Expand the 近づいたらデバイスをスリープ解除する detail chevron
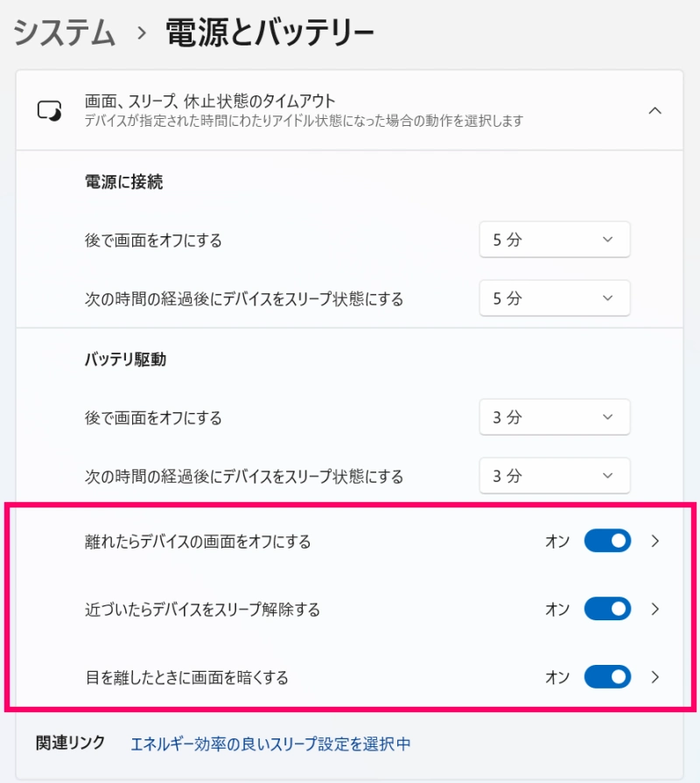Viewport: 700px width, 783px height. [654, 609]
